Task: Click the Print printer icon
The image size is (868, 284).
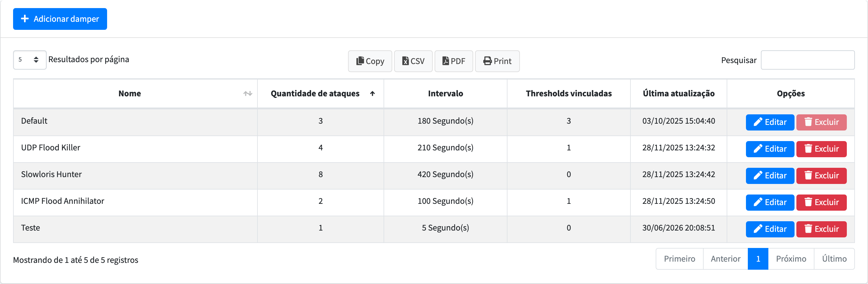Action: point(487,61)
